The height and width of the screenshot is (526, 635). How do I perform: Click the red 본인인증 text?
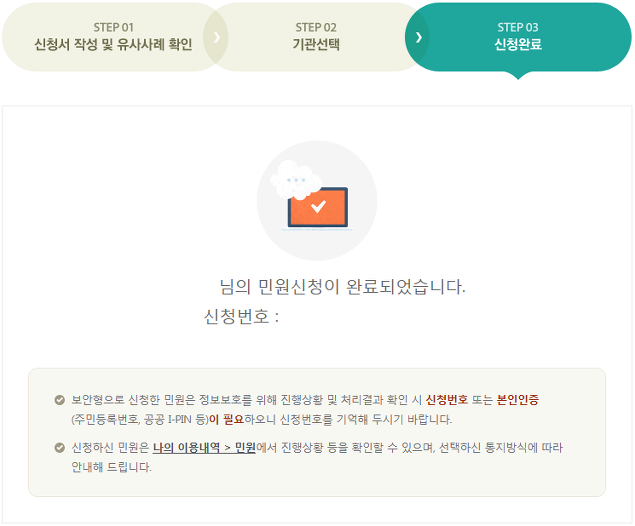tap(518, 400)
